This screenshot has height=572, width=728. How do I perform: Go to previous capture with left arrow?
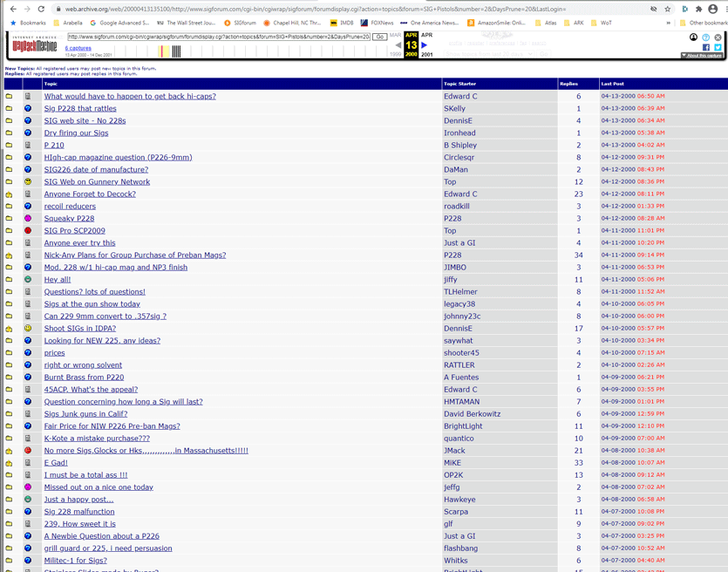point(398,45)
